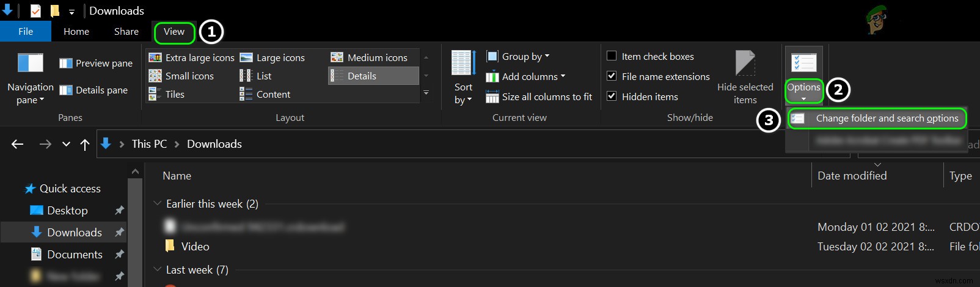Click the Date modified column header
Screen dimensions: 980x287
click(852, 176)
